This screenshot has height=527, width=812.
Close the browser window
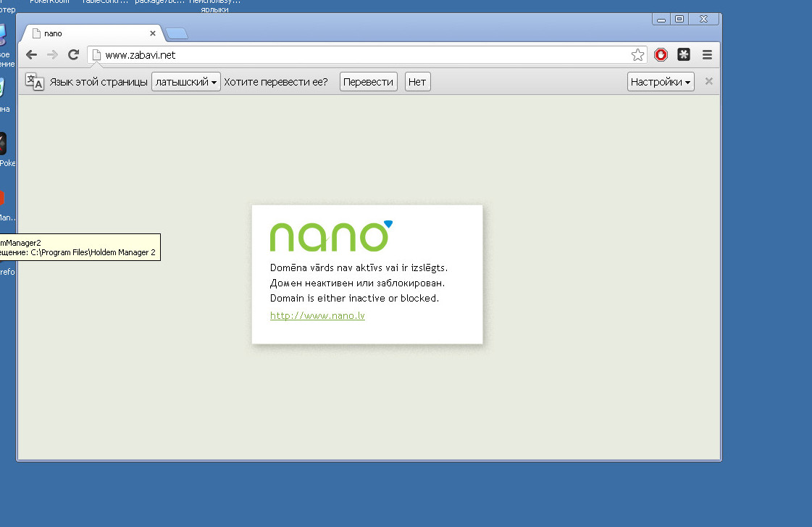(704, 19)
